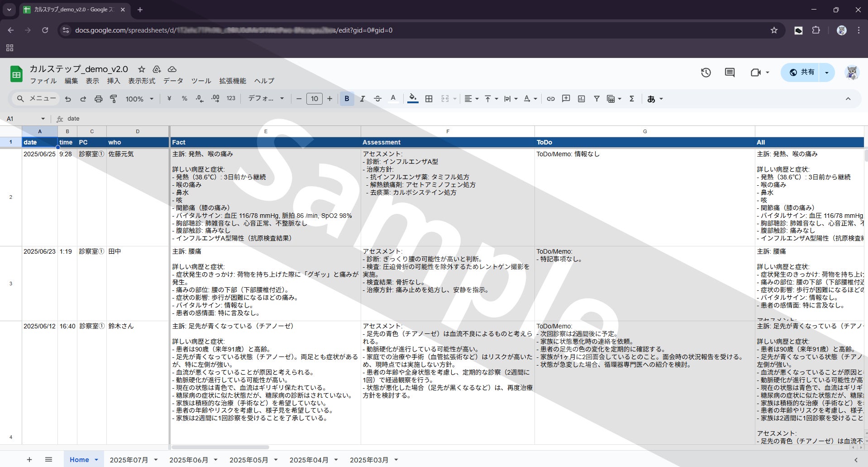Open the functions sigma menu

tap(632, 99)
